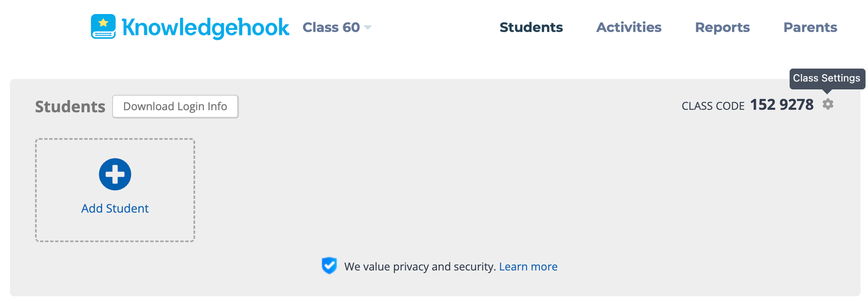Click the blue plus Add Student icon
This screenshot has width=868, height=297.
(115, 174)
